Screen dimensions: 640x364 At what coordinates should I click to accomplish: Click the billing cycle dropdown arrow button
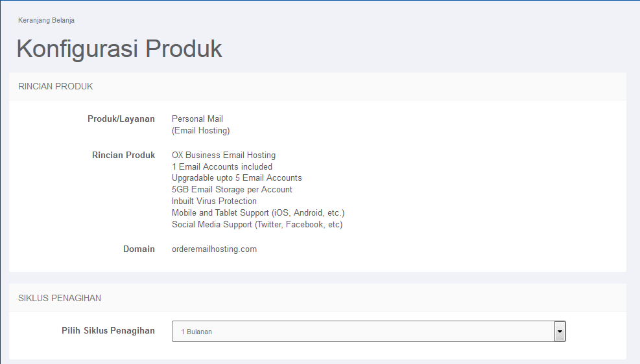[x=560, y=332]
